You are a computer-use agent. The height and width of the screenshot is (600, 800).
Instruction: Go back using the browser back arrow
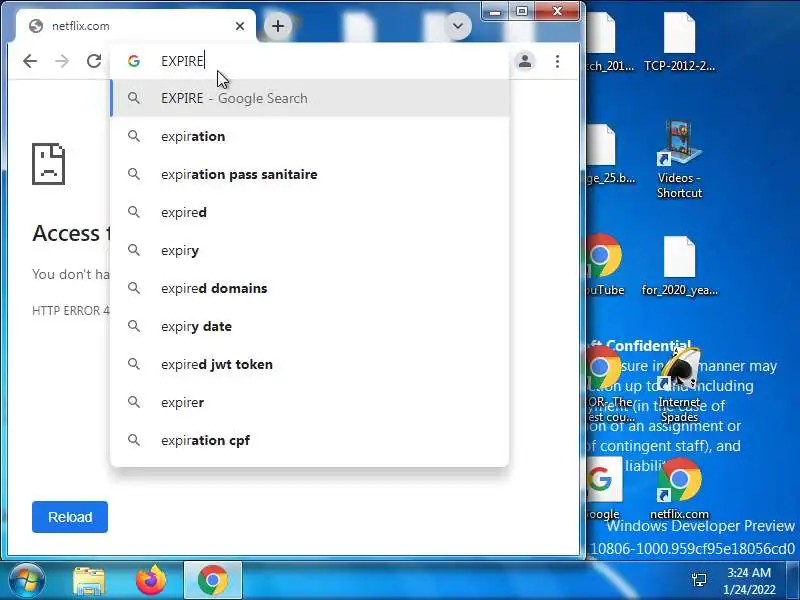[30, 61]
